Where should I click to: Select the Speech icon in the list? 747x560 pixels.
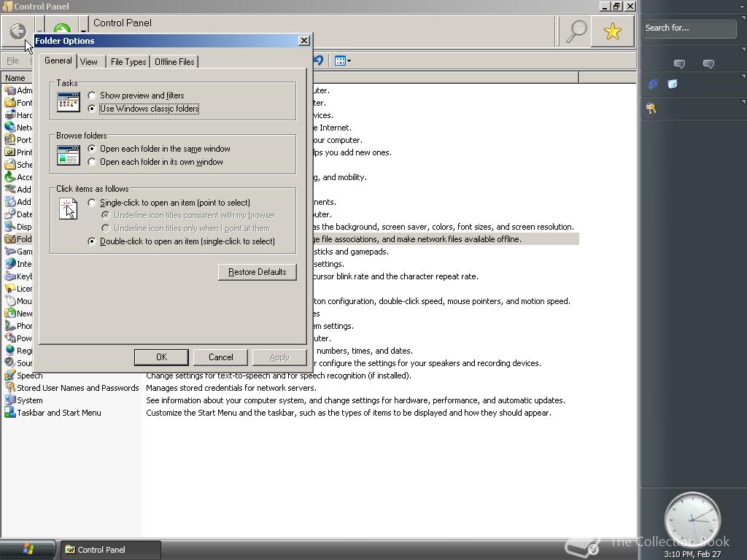[x=10, y=375]
